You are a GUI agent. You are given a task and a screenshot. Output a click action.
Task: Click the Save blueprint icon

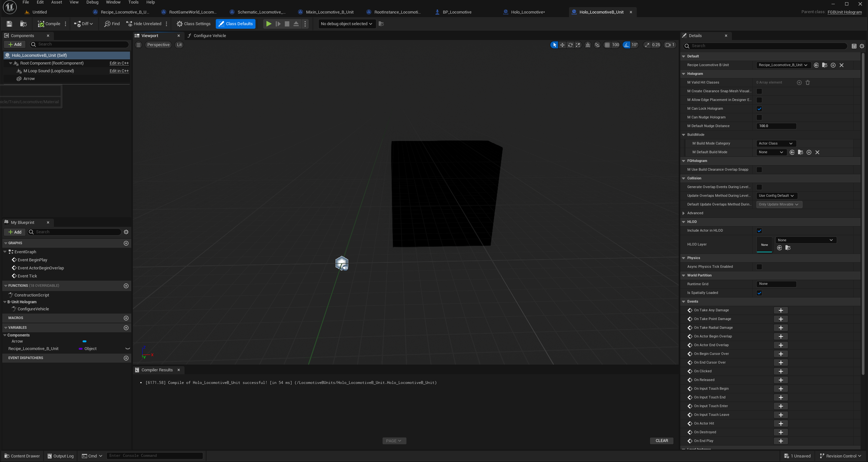click(9, 24)
